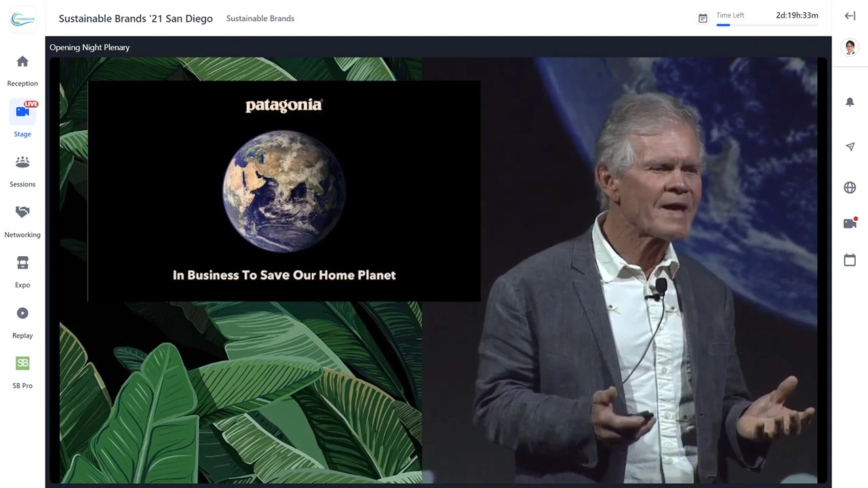
Task: Open the globe language icon
Action: coord(850,187)
